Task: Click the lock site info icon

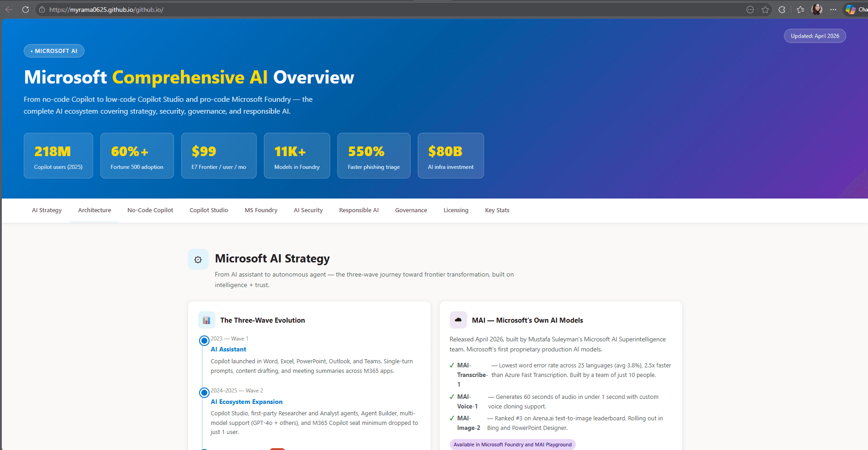Action: (x=42, y=10)
